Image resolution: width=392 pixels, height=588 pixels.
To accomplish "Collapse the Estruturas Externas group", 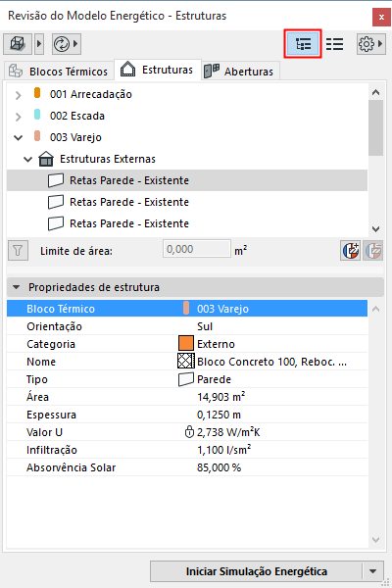I will 27,160.
